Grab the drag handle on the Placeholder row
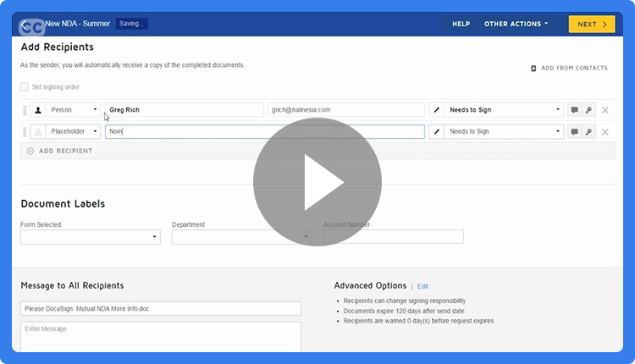This screenshot has height=364, width=635. (x=25, y=131)
